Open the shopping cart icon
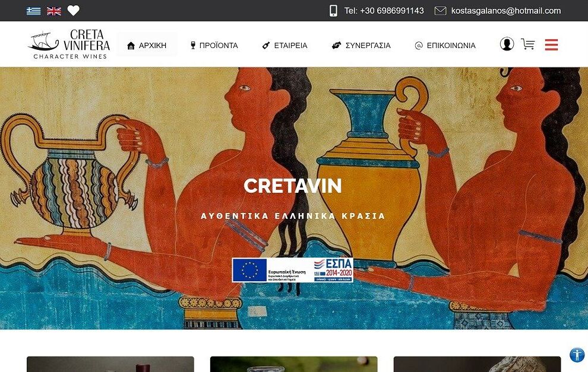This screenshot has width=588, height=372. [527, 44]
